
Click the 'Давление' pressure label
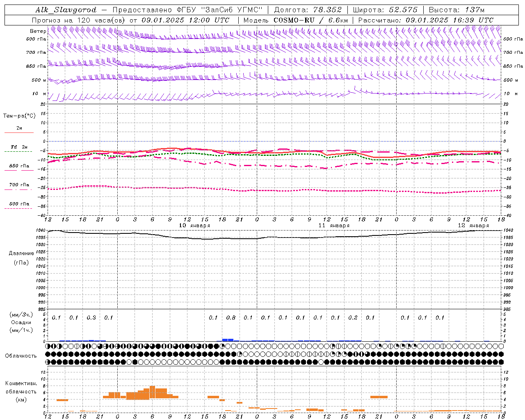pos(21,253)
